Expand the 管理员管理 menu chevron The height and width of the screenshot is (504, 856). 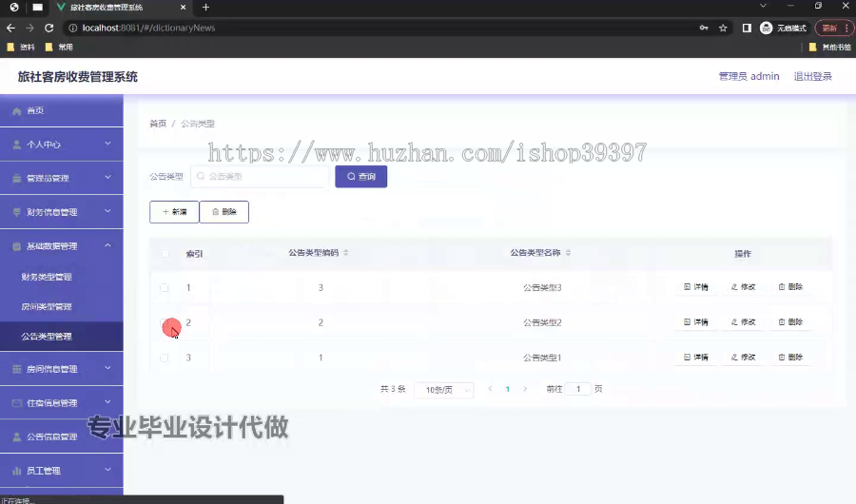pyautogui.click(x=107, y=178)
